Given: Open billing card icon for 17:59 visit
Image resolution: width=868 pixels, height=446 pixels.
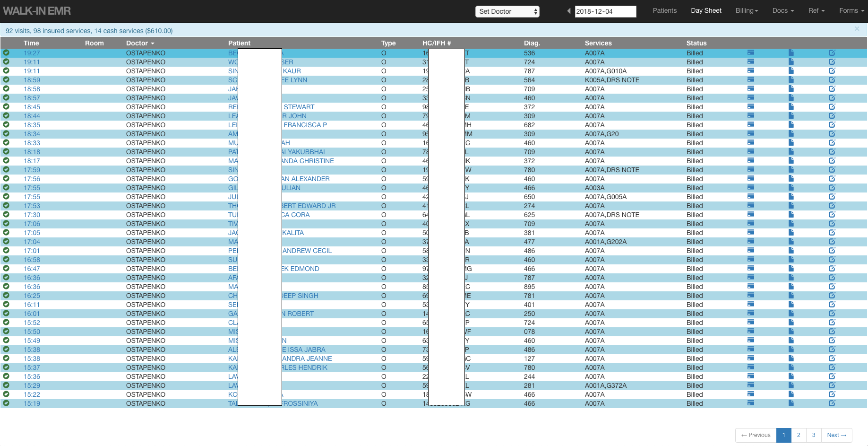Looking at the screenshot, I should coord(751,169).
